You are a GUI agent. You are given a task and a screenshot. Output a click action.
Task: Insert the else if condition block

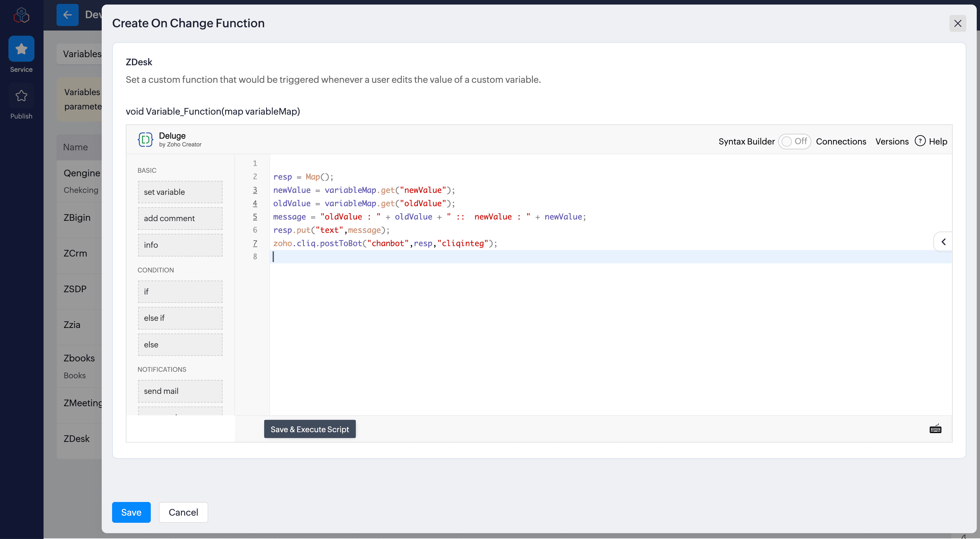coord(180,318)
